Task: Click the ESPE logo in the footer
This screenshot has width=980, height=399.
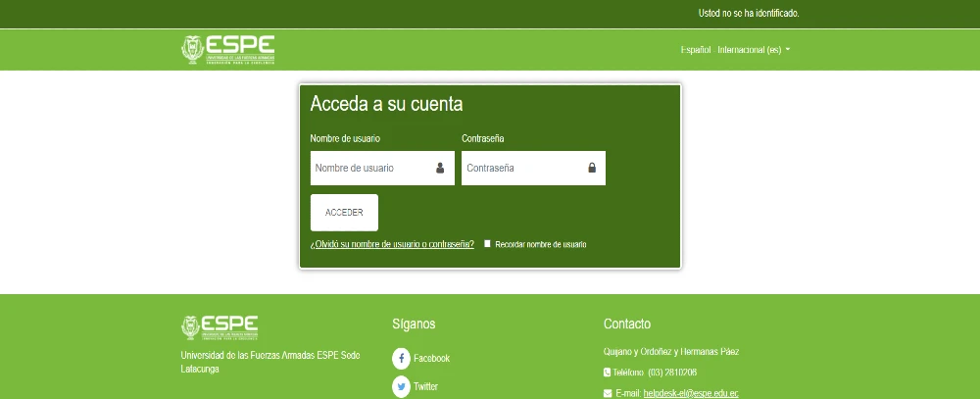Action: point(220,327)
